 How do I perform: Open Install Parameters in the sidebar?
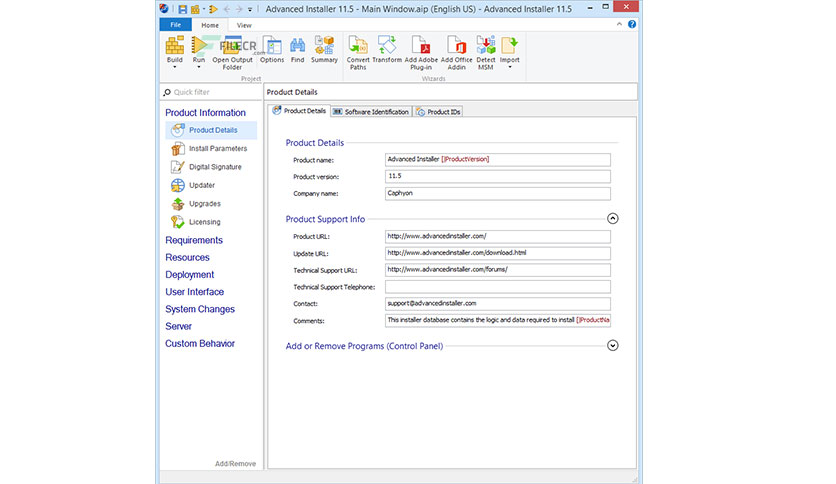pyautogui.click(x=212, y=149)
